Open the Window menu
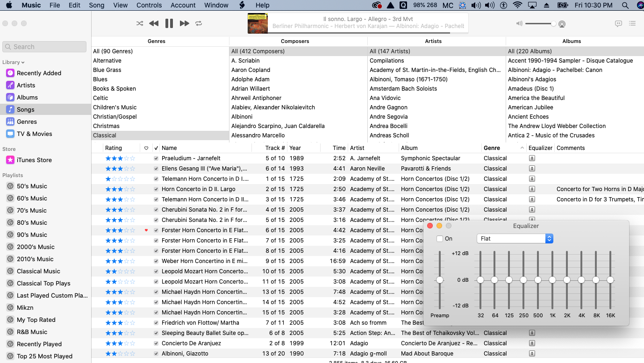 point(216,5)
